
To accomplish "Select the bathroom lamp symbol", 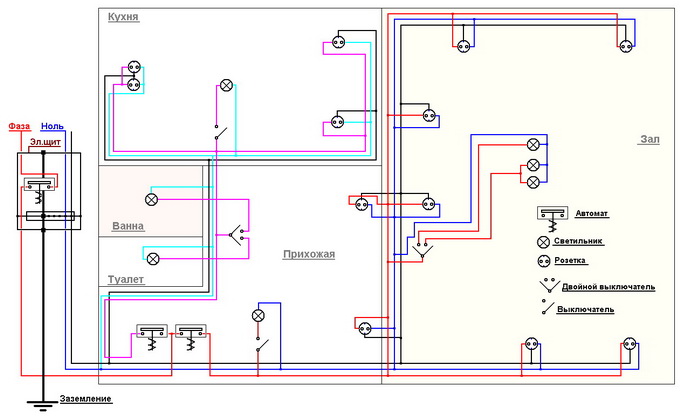I will (x=152, y=199).
